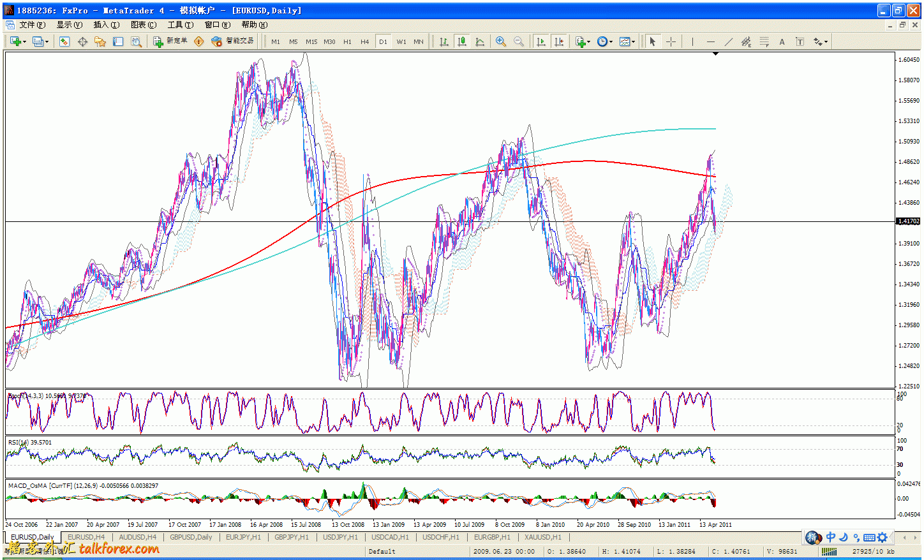Select the equidistant channel tool
The width and height of the screenshot is (924, 560).
coord(746,41)
